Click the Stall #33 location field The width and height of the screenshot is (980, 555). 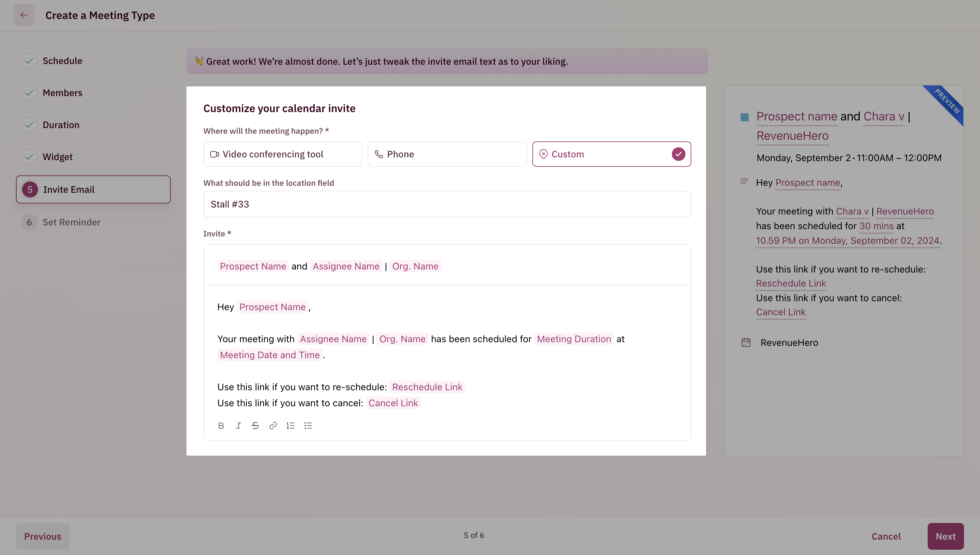pyautogui.click(x=447, y=204)
